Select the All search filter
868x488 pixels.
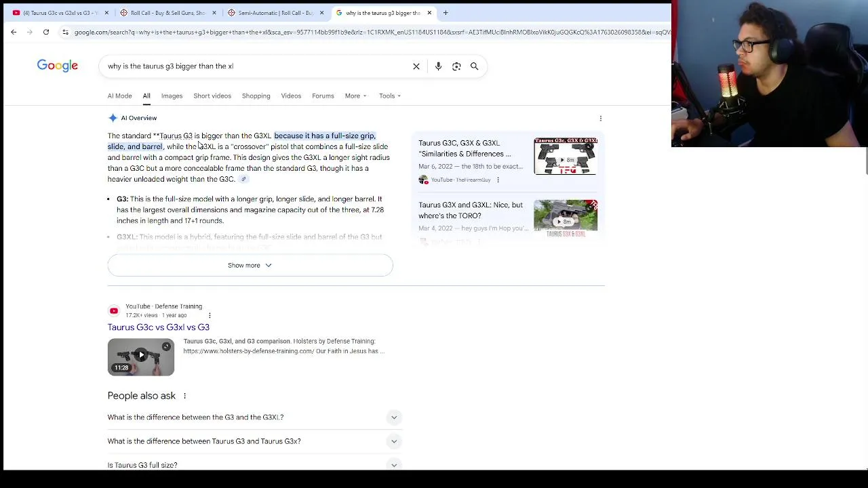tap(146, 96)
